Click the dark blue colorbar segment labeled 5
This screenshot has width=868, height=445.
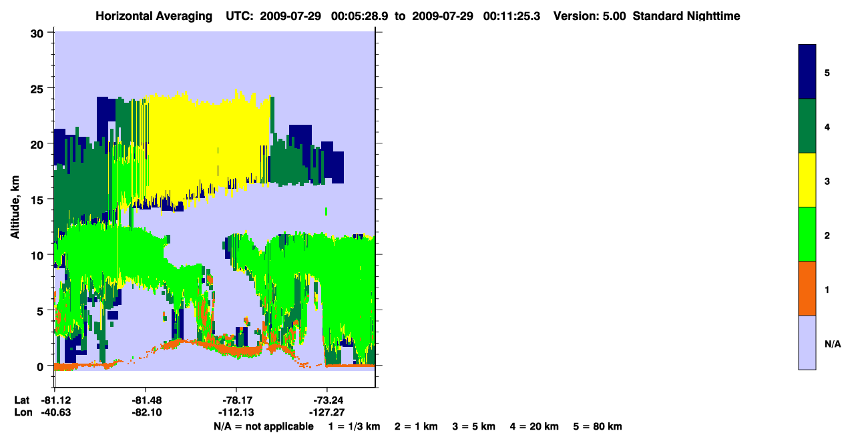(807, 72)
